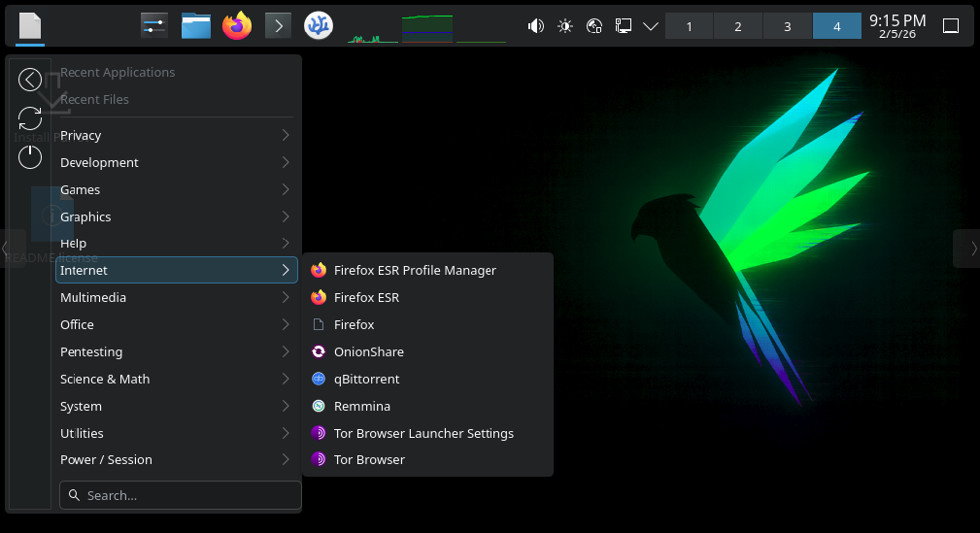Open System Settings from the panel
Viewport: 980px width, 533px height.
(153, 25)
